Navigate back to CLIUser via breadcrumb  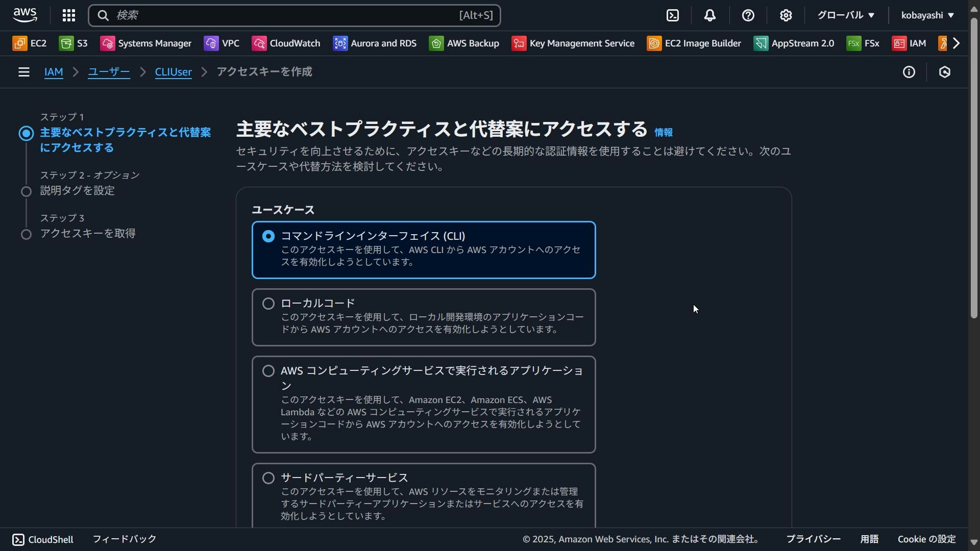pos(173,72)
